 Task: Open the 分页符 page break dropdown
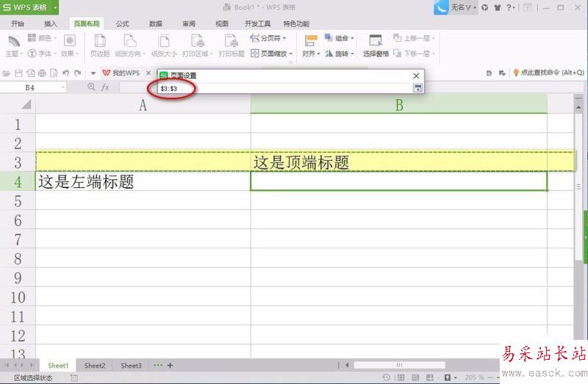(x=268, y=38)
